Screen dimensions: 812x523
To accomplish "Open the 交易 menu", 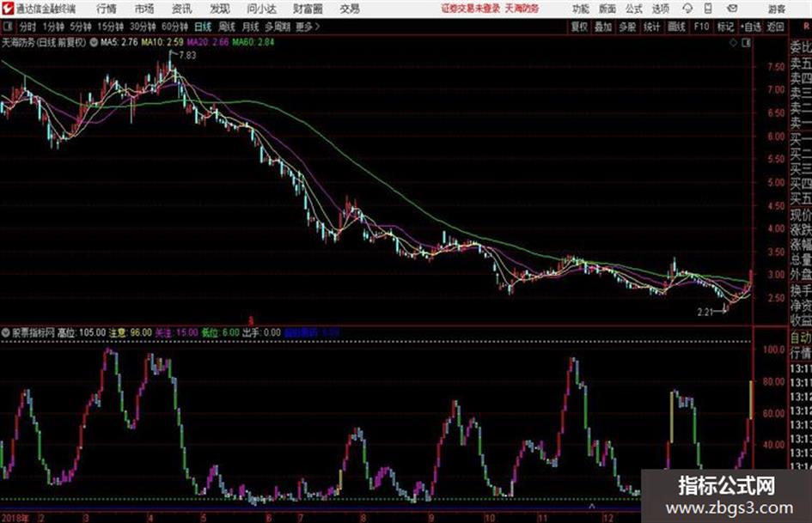I will click(350, 9).
